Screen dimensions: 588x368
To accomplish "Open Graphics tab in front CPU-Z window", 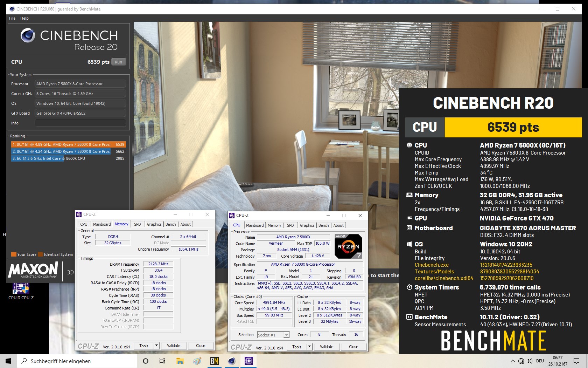I will point(307,225).
